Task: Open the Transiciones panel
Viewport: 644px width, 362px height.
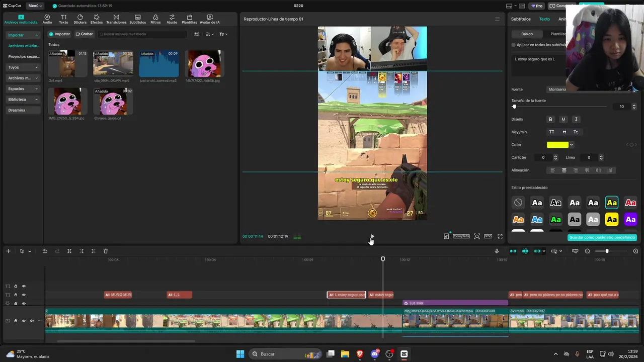Action: click(x=116, y=19)
